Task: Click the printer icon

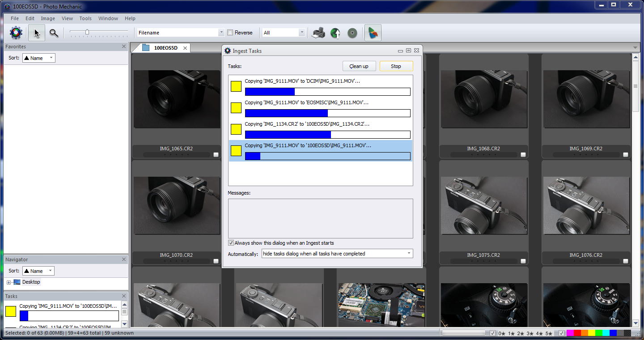Action: click(318, 33)
